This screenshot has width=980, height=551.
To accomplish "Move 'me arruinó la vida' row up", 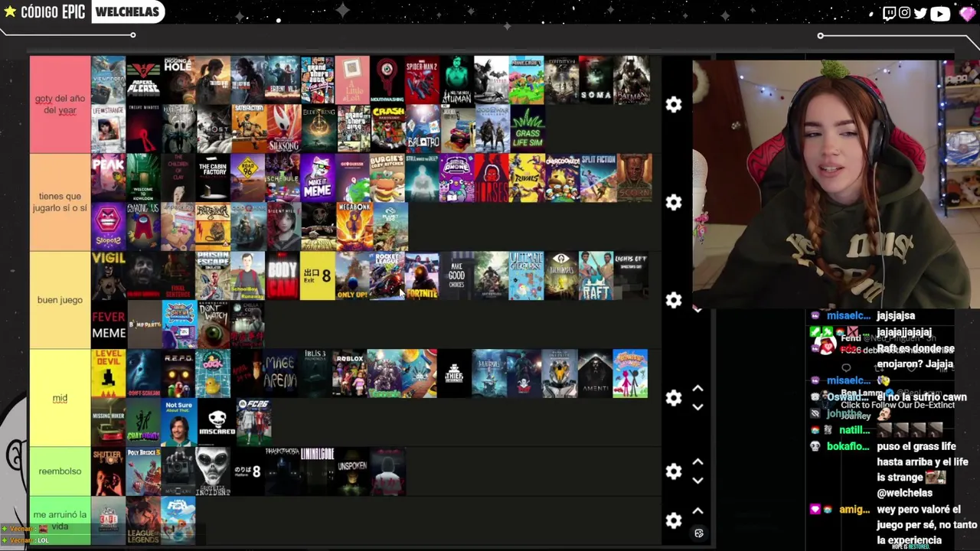I will click(x=697, y=511).
